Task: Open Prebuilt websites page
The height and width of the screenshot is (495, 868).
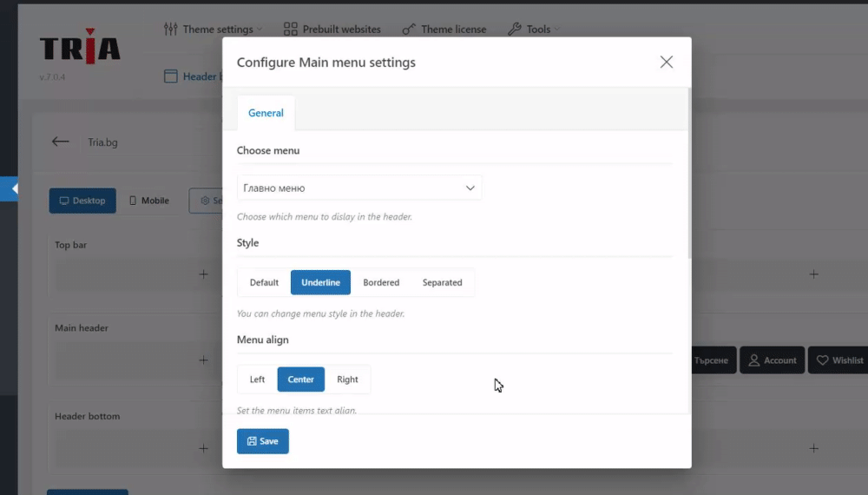Action: tap(332, 30)
